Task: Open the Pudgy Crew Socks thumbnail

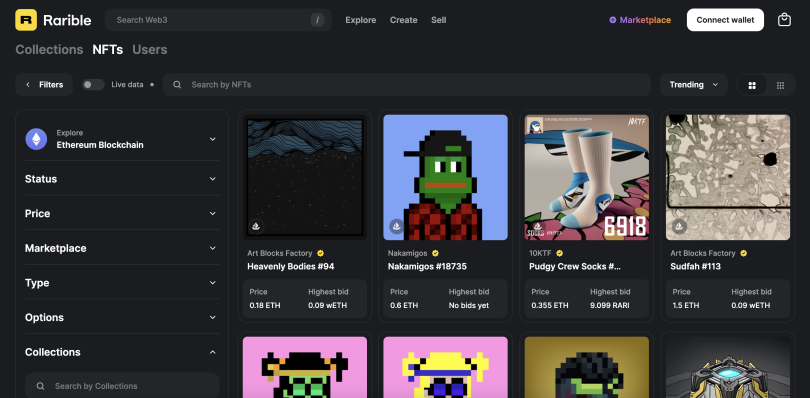Action: pyautogui.click(x=587, y=177)
